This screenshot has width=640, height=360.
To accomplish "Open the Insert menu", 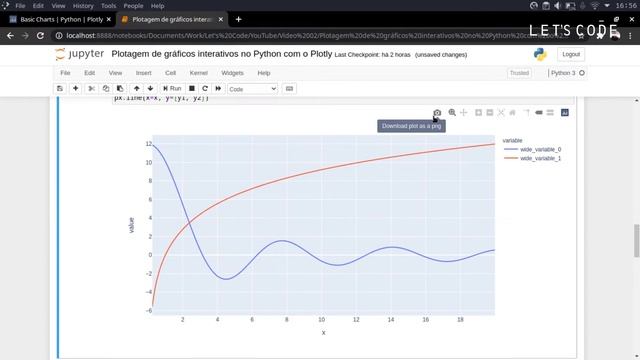I will [144, 73].
